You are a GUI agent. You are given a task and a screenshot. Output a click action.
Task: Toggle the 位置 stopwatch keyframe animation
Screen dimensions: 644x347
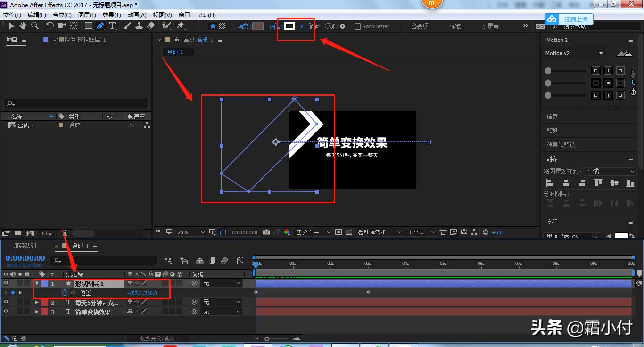pos(65,293)
